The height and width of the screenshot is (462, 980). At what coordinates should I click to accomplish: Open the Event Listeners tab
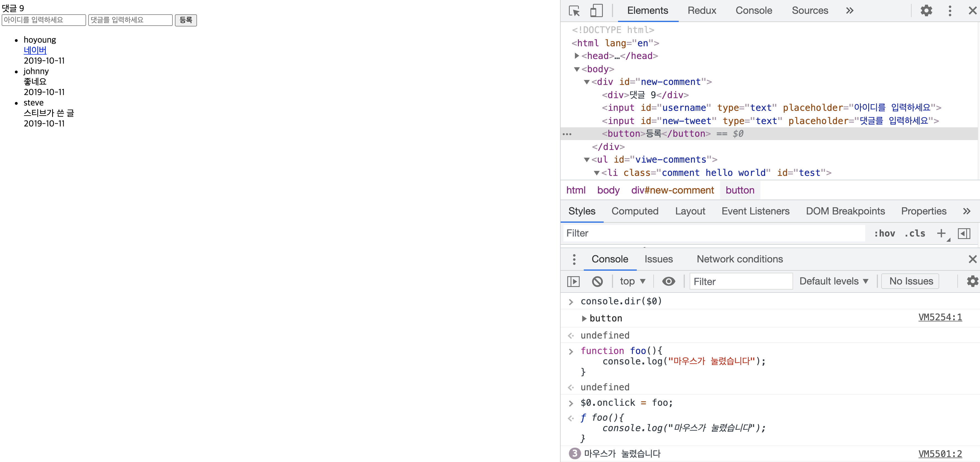tap(755, 211)
